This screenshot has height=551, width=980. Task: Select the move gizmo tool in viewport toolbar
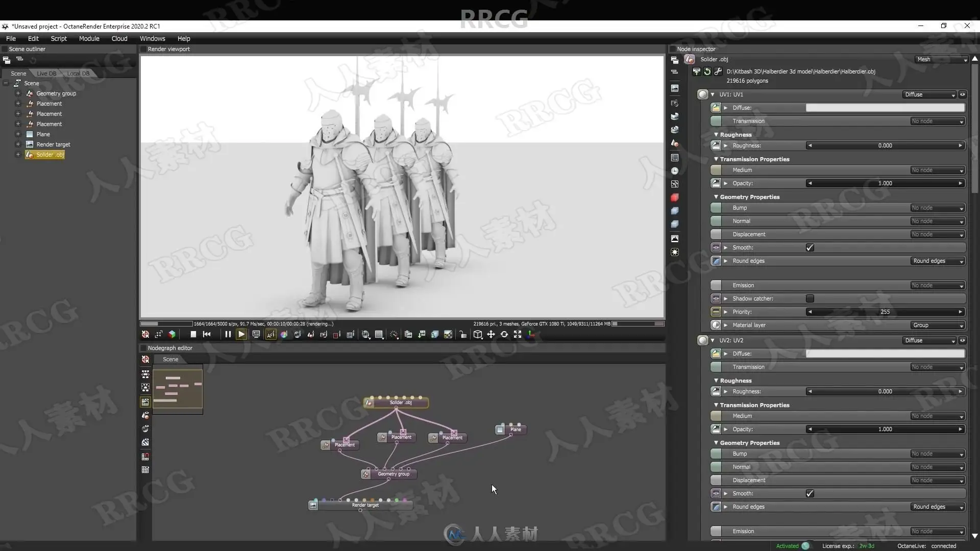click(491, 335)
